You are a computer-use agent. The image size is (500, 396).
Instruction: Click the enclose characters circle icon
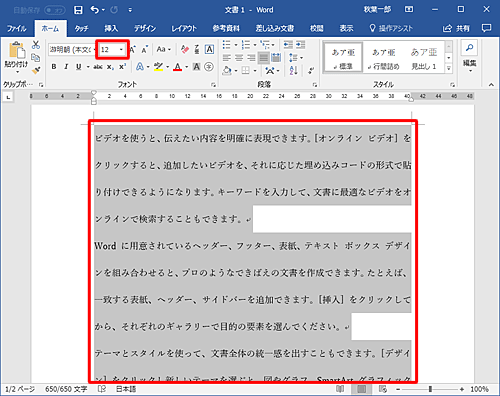tap(209, 67)
